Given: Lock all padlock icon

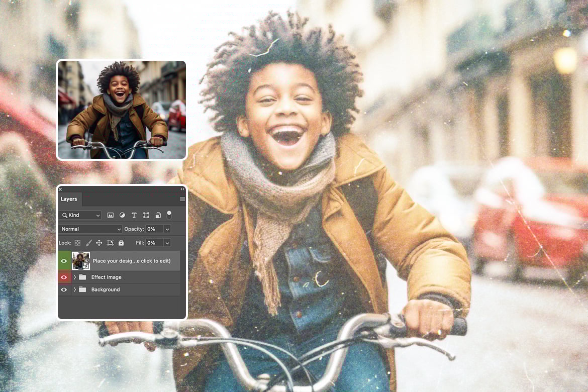Looking at the screenshot, I should point(121,243).
